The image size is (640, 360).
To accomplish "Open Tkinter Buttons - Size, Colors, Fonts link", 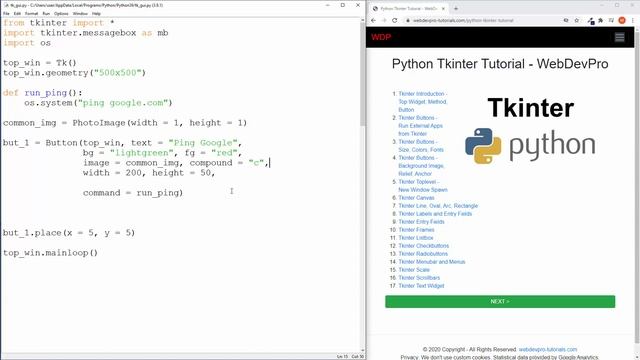I will point(421,146).
